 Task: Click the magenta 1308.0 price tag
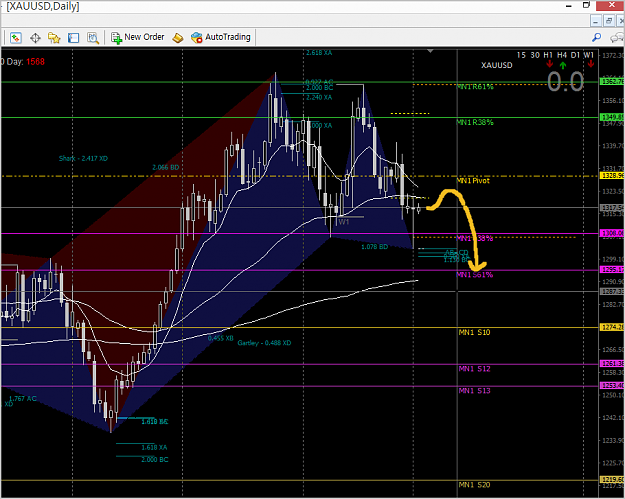612,233
